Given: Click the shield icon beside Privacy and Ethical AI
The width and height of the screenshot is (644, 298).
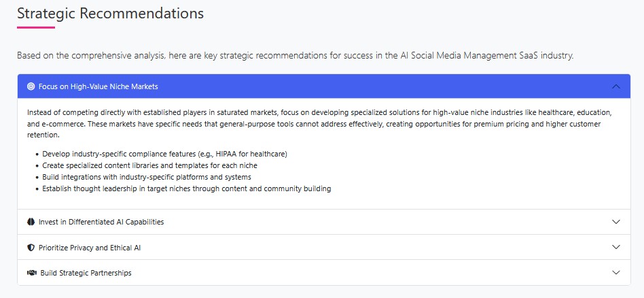Looking at the screenshot, I should click(31, 248).
